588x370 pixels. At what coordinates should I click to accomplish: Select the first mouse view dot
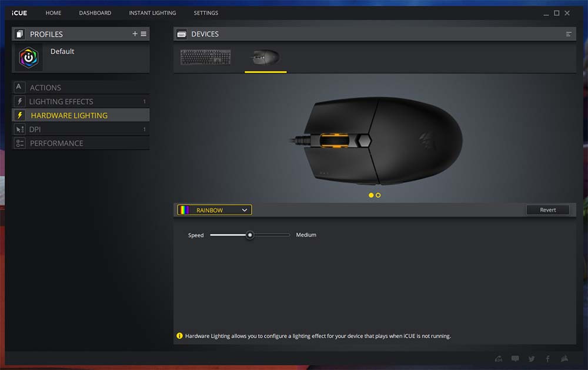(x=371, y=195)
